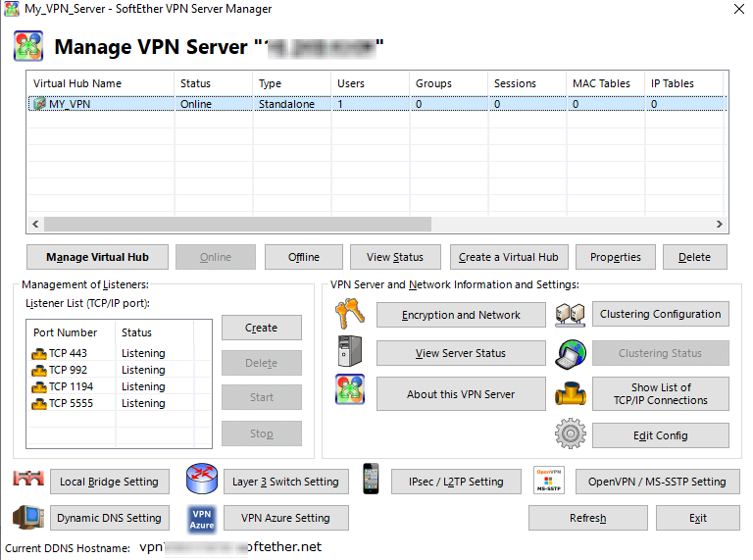Open Encryption and Network settings
Viewport: 753px width, 560px height.
pos(461,315)
